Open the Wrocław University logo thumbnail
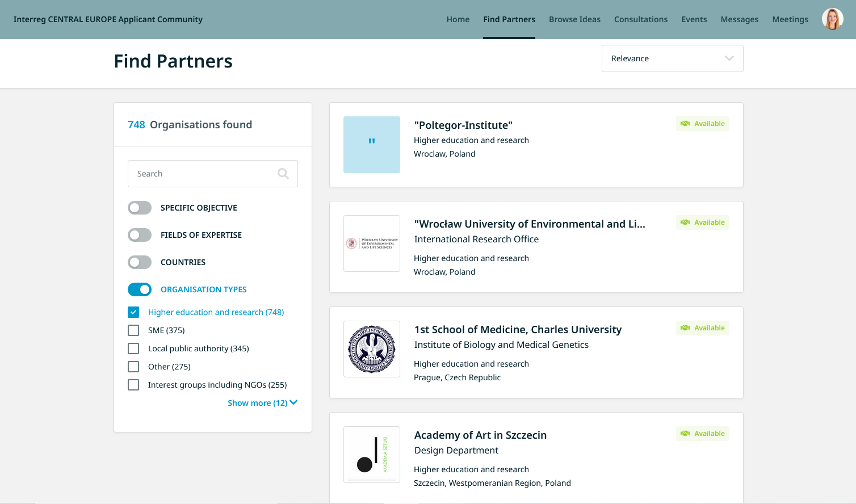This screenshot has height=504, width=856. click(x=372, y=243)
